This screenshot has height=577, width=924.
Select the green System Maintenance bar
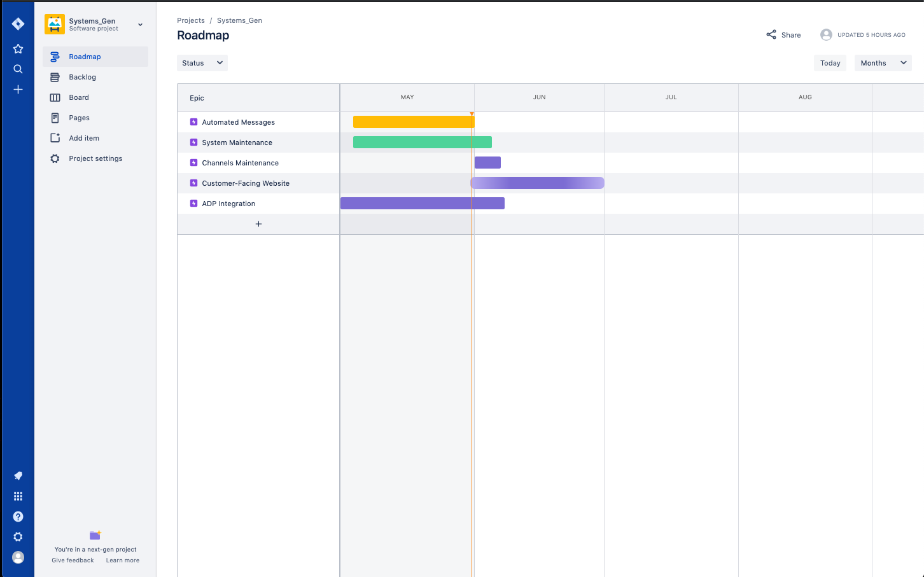pyautogui.click(x=423, y=143)
